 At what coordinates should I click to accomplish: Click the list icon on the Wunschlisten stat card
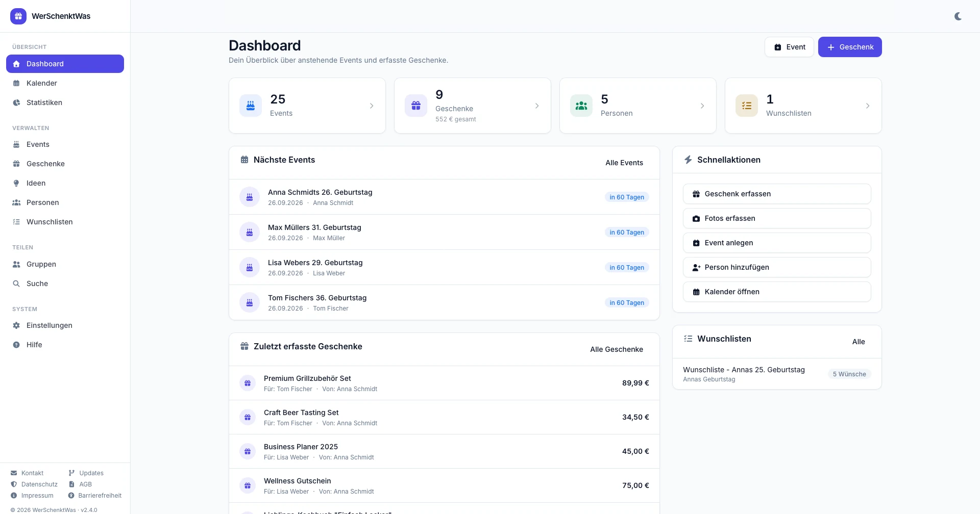pyautogui.click(x=747, y=106)
